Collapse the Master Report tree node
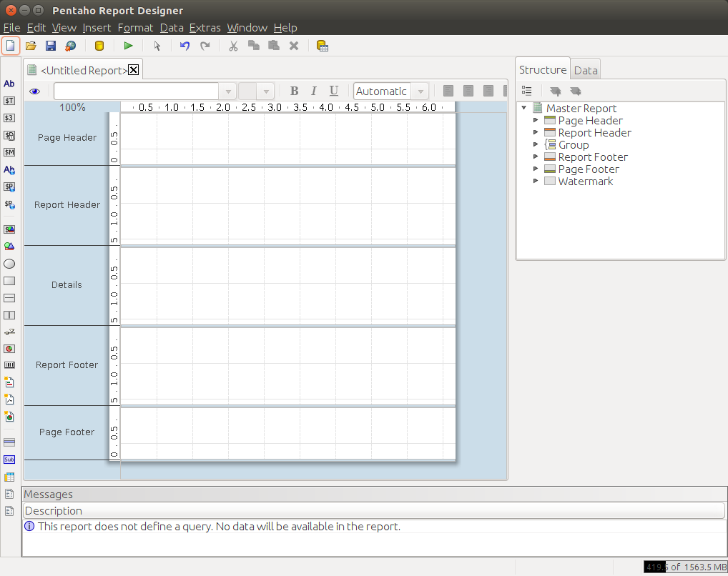 524,108
